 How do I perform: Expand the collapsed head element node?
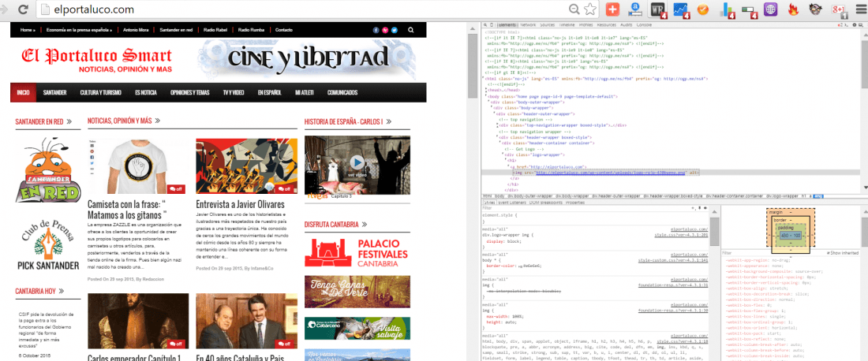(x=487, y=90)
